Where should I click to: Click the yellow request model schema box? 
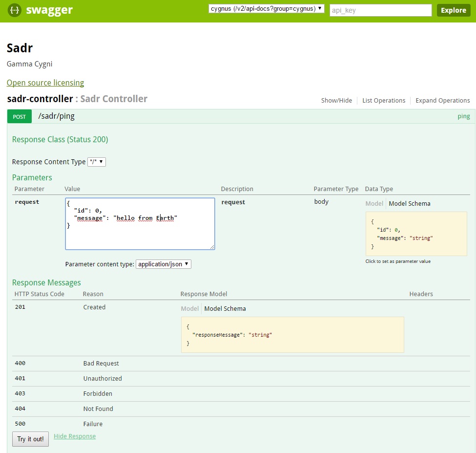click(416, 234)
